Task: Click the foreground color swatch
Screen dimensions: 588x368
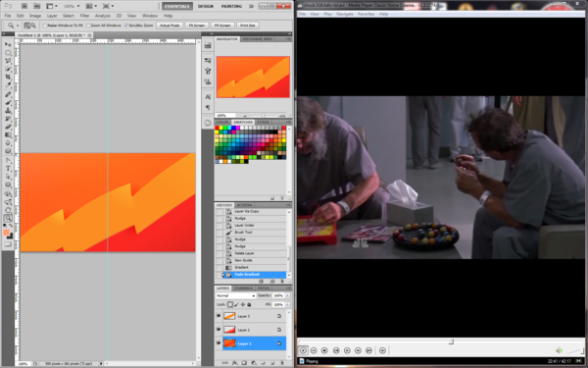Action: 6,233
